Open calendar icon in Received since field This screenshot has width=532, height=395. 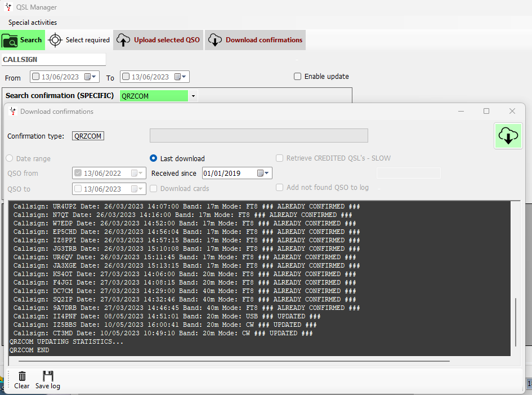pyautogui.click(x=260, y=173)
